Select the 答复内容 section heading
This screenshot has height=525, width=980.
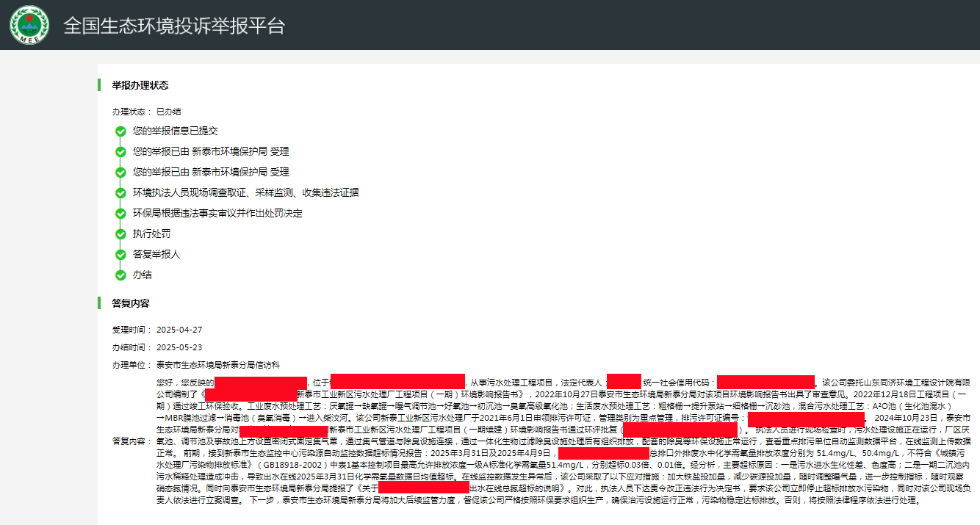pos(130,303)
